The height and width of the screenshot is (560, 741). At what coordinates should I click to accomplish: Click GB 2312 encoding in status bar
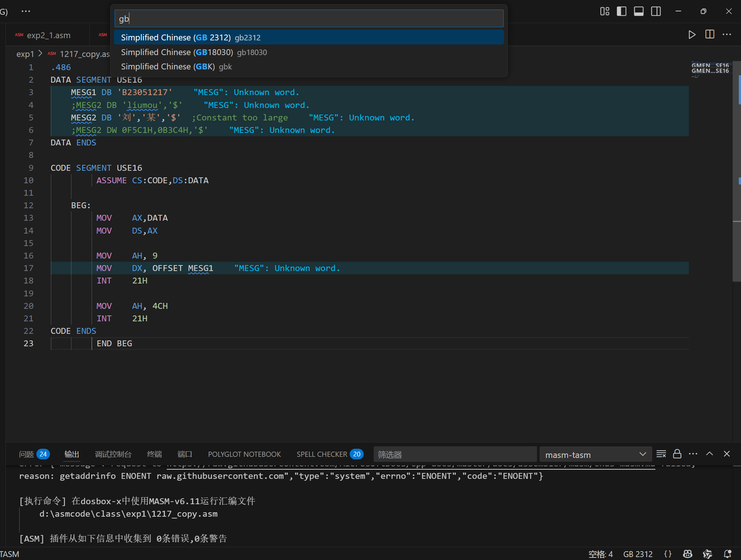[638, 554]
